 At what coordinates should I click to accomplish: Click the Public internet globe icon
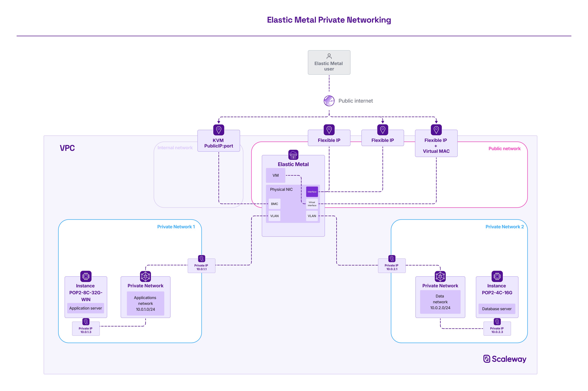[x=329, y=101]
